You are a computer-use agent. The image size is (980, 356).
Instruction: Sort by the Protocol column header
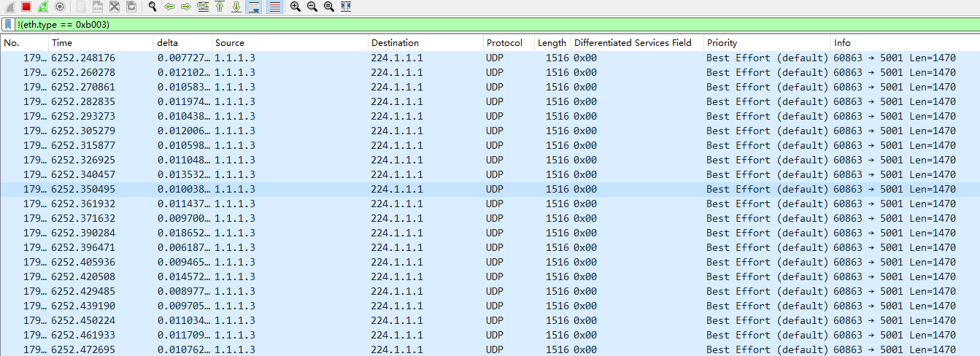coord(509,43)
